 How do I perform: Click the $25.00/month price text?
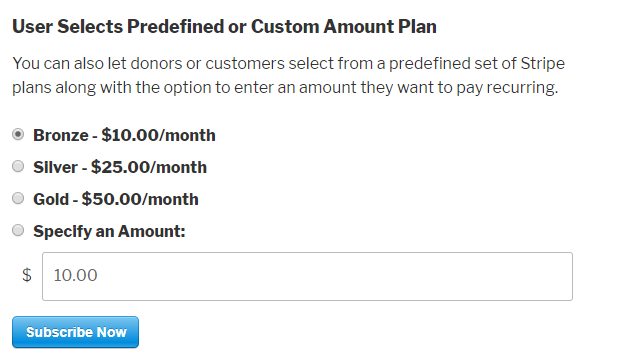pos(149,167)
